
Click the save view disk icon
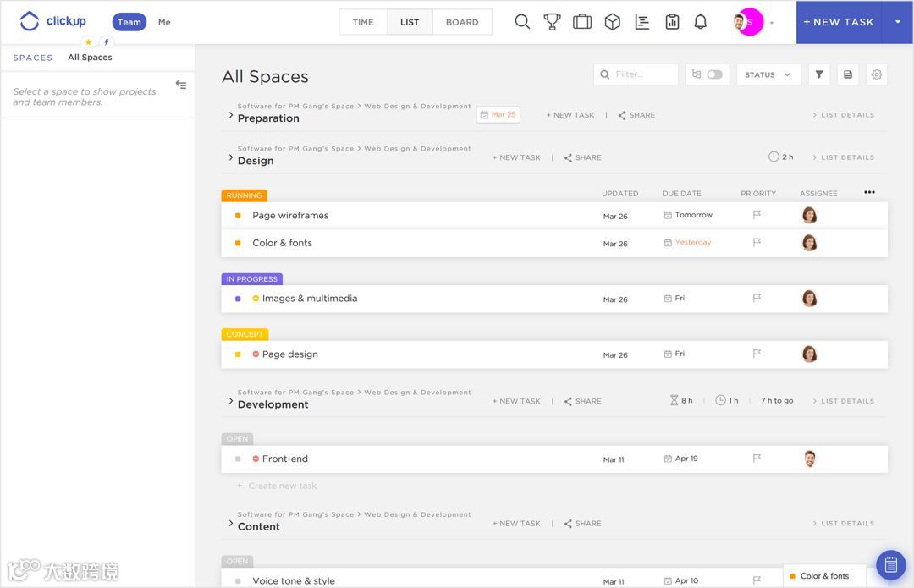tap(848, 74)
